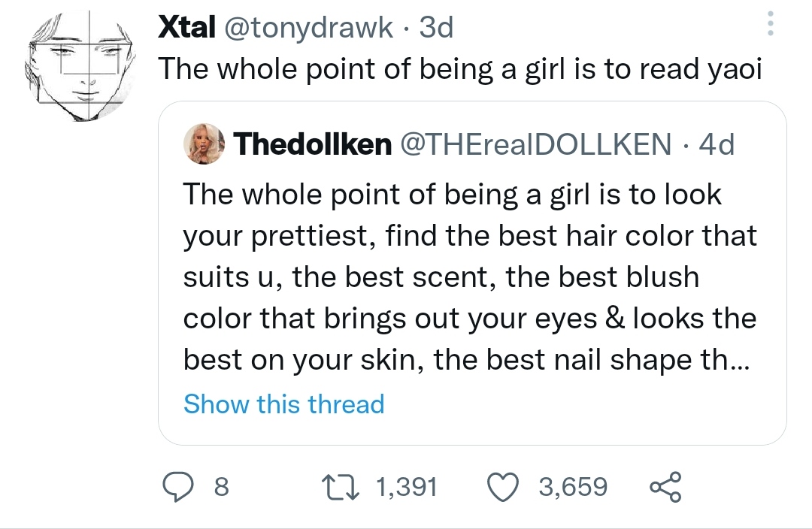This screenshot has height=529, width=812.
Task: View the 1,391 retweets count
Action: [405, 487]
